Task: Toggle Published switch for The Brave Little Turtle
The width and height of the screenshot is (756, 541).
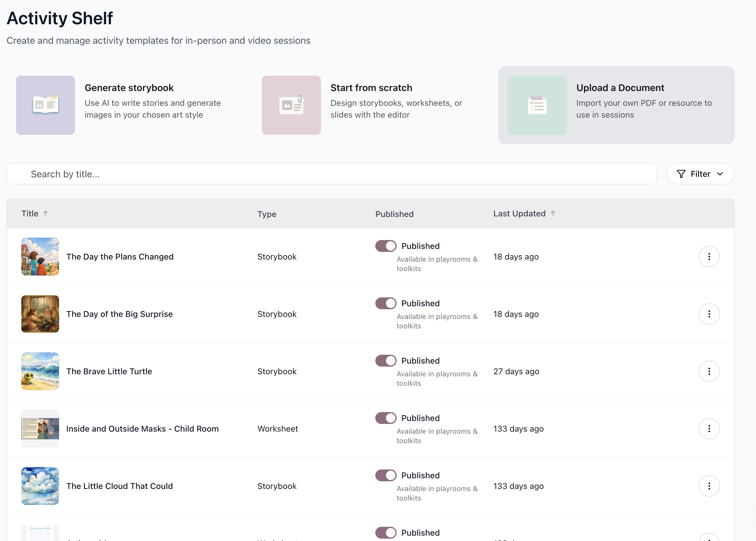Action: click(x=386, y=360)
